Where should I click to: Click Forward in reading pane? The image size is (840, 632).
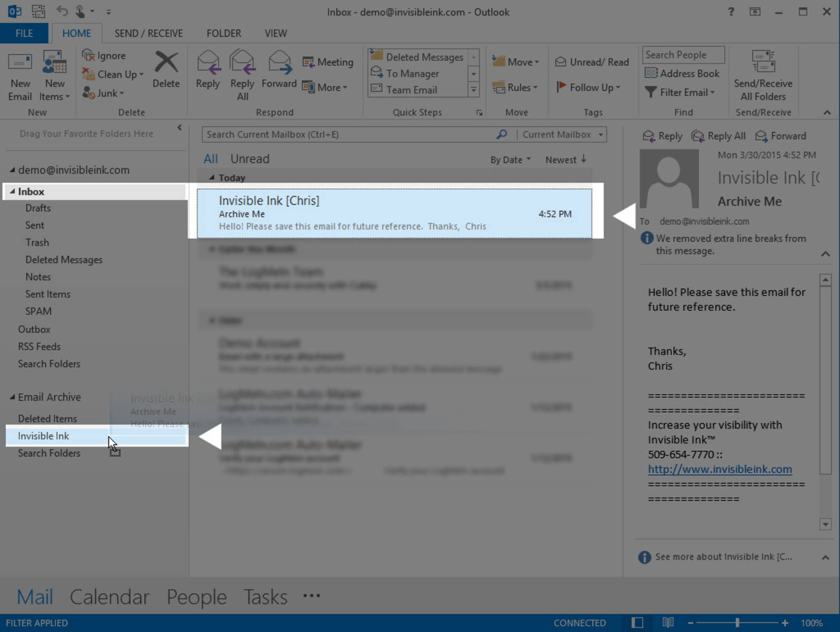(x=780, y=136)
